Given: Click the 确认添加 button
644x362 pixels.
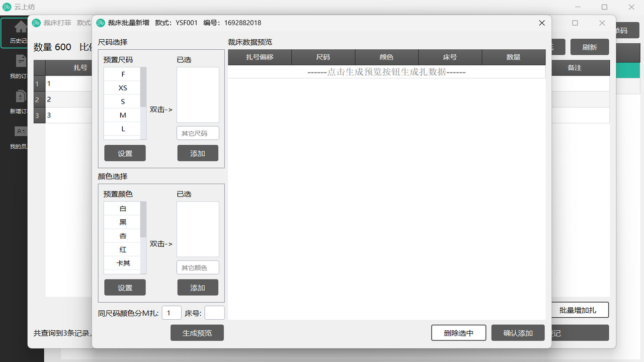Looking at the screenshot, I should [x=518, y=332].
